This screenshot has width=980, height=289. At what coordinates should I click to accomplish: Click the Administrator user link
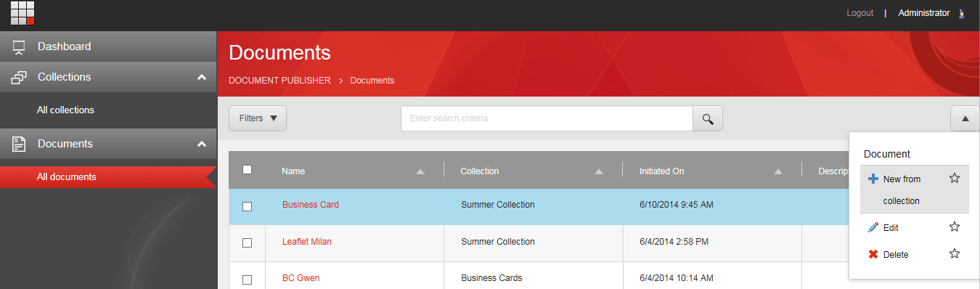(924, 13)
